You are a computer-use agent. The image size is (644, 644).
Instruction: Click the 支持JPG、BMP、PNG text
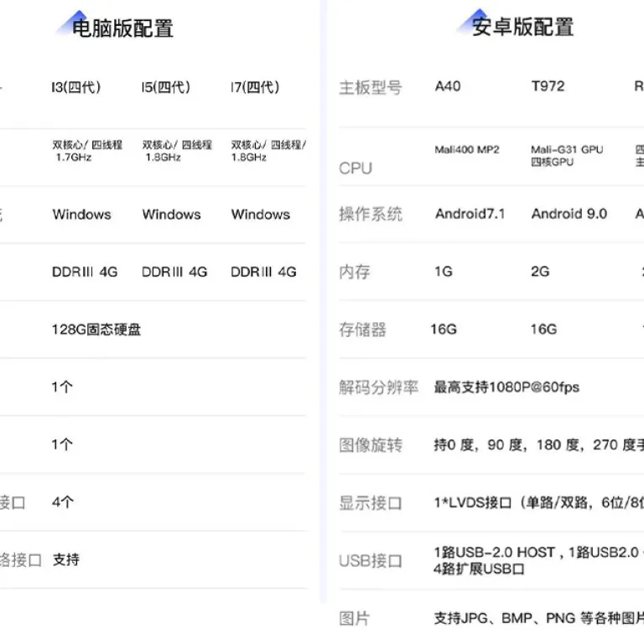click(x=505, y=618)
